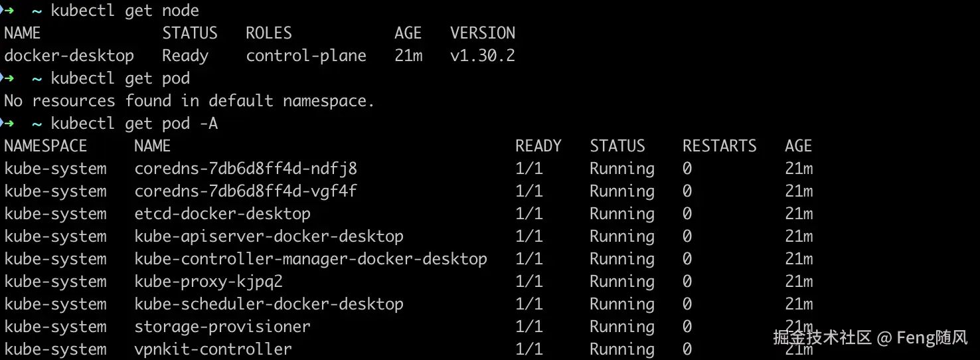Click the prompt arrow before 'kubectl get node'
This screenshot has width=980, height=360.
pos(8,11)
